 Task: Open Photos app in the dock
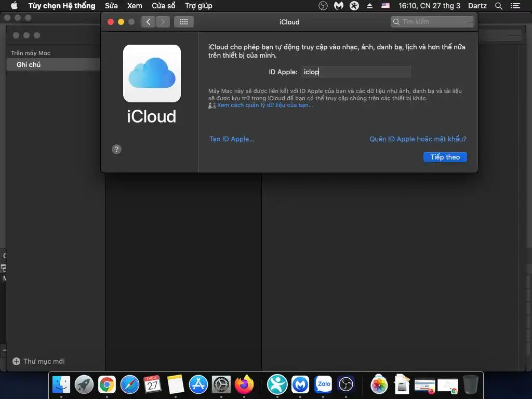click(x=379, y=385)
